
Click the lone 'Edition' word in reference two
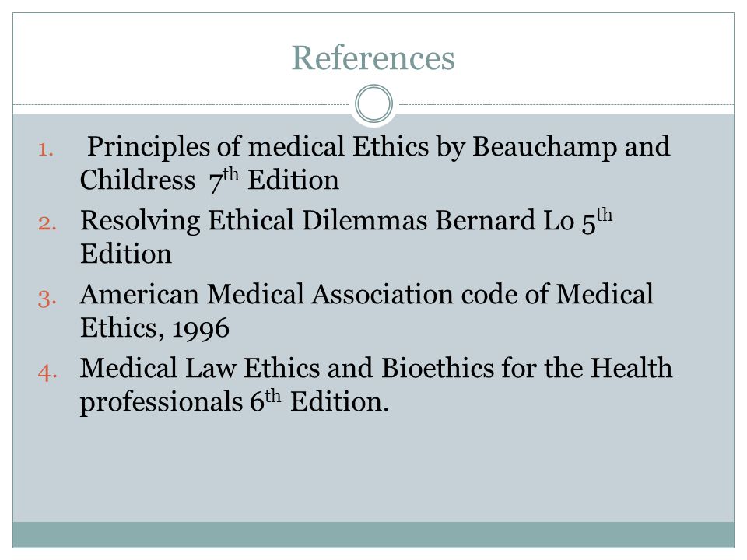coord(126,254)
